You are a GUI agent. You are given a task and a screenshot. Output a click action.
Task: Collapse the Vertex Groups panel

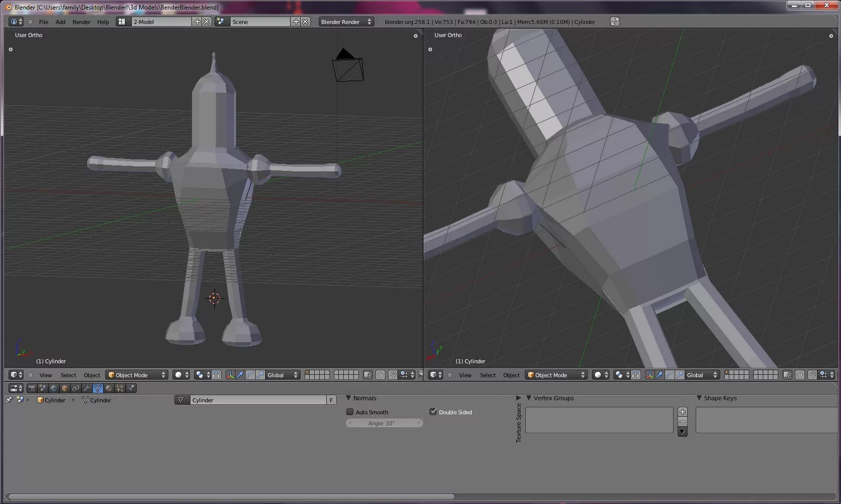[x=529, y=398]
